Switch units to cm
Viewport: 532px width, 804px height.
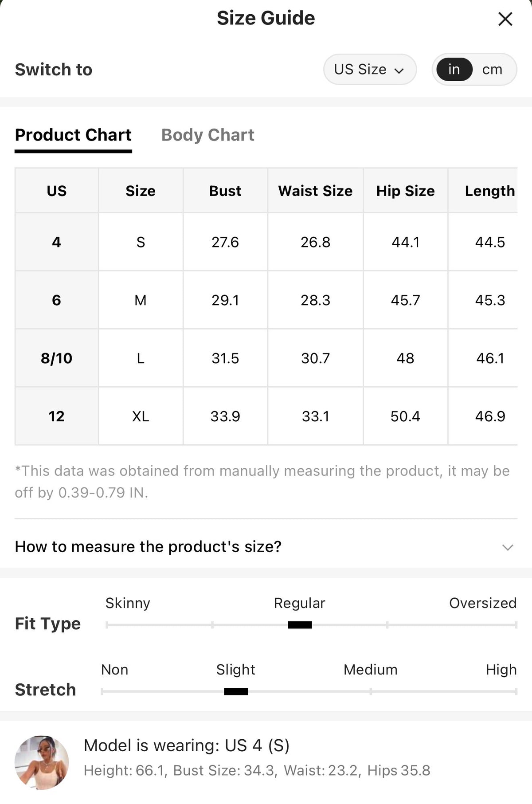[x=492, y=69]
